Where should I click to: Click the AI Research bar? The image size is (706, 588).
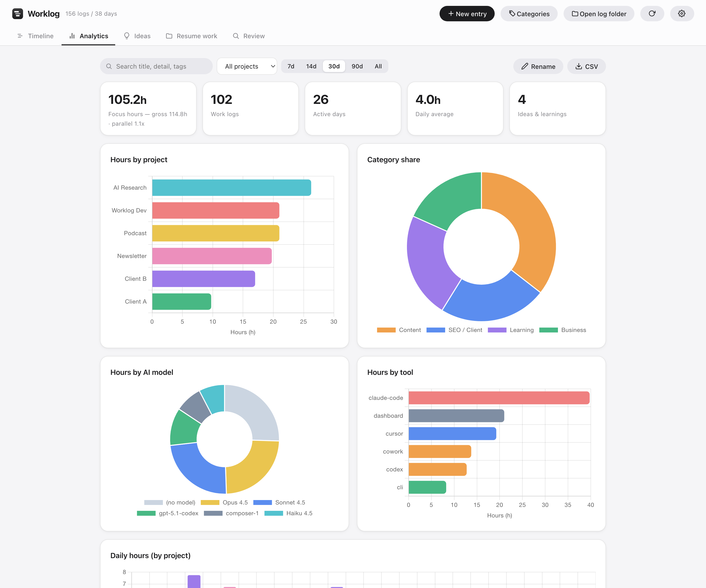(232, 187)
